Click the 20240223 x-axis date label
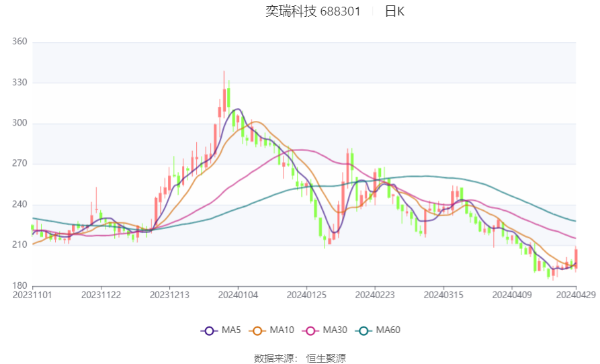This screenshot has width=600, height=364. click(x=375, y=295)
